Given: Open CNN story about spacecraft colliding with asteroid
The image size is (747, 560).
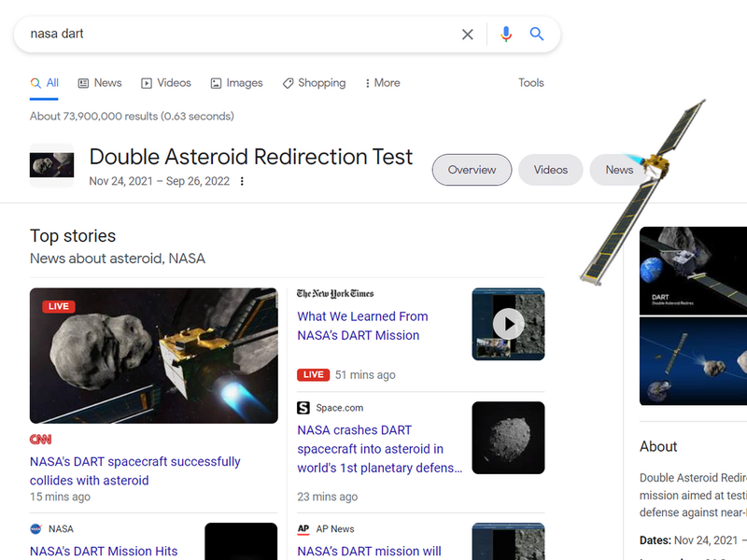Looking at the screenshot, I should point(134,471).
